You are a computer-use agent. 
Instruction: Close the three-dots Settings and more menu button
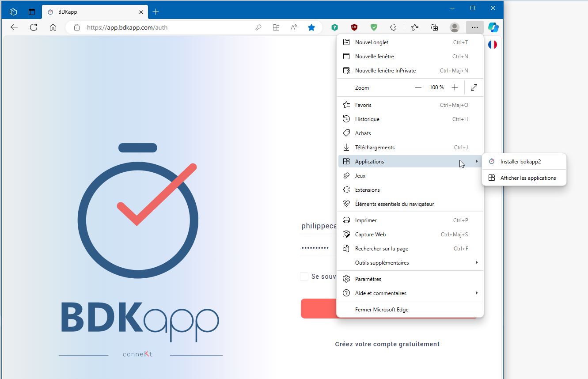click(x=474, y=27)
